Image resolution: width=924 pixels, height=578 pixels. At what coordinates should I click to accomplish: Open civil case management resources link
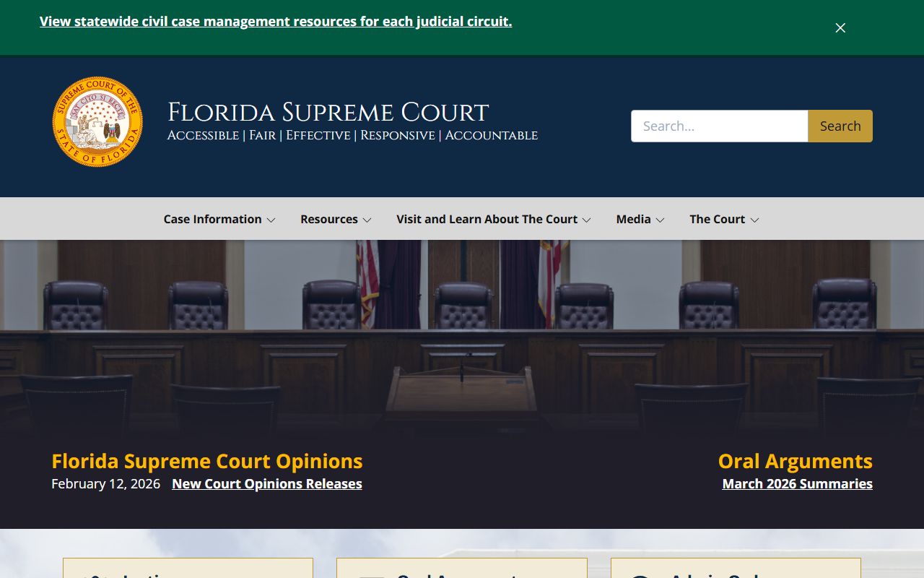[x=276, y=22]
